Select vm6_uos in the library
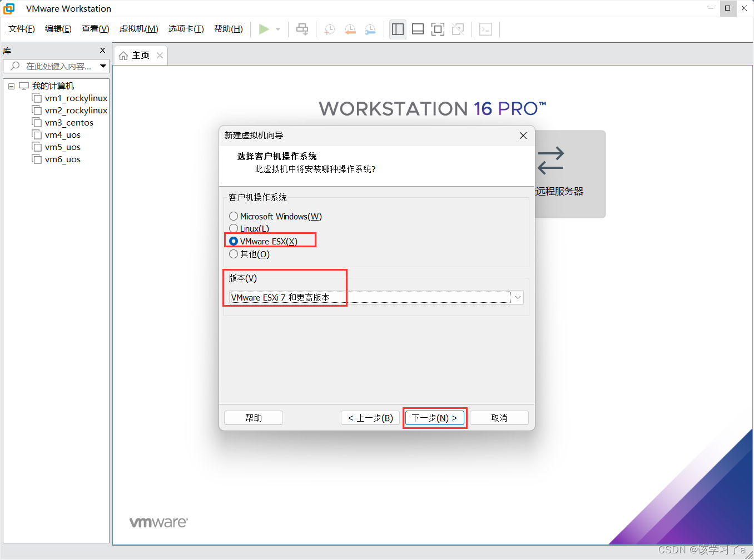The width and height of the screenshot is (754, 560). (x=63, y=159)
